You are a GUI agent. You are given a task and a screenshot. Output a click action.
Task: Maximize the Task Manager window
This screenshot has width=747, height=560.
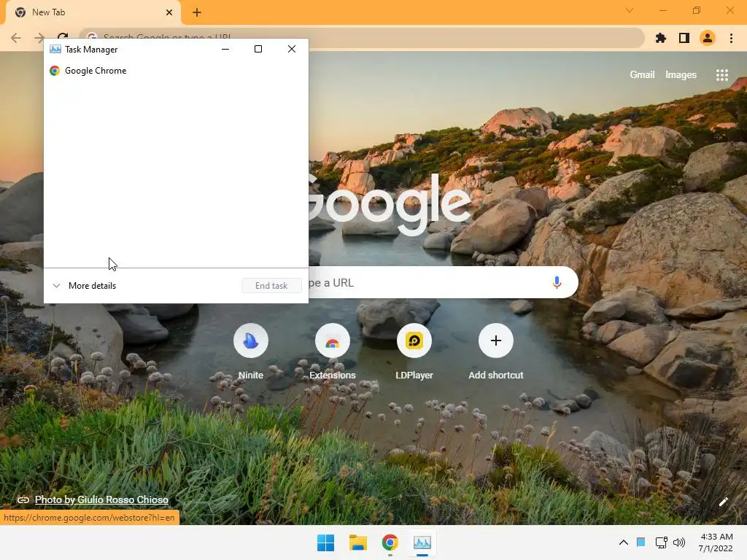coord(258,49)
